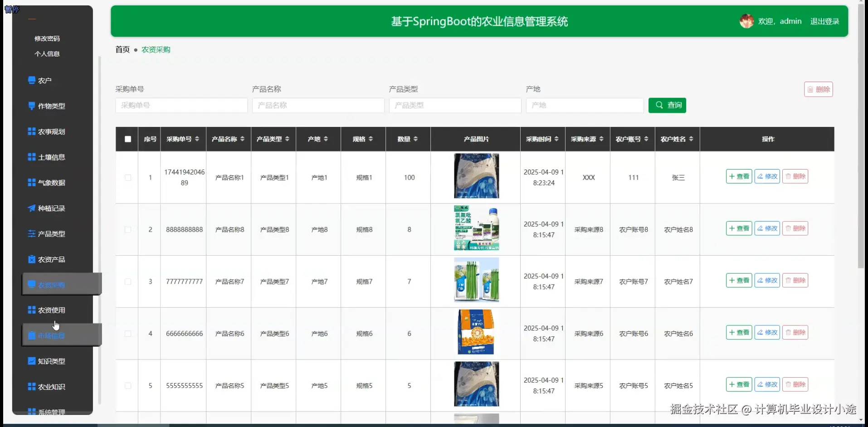Screen dimensions: 868x427
Task: Click cell text 张三 in row 1
Action: coord(678,178)
